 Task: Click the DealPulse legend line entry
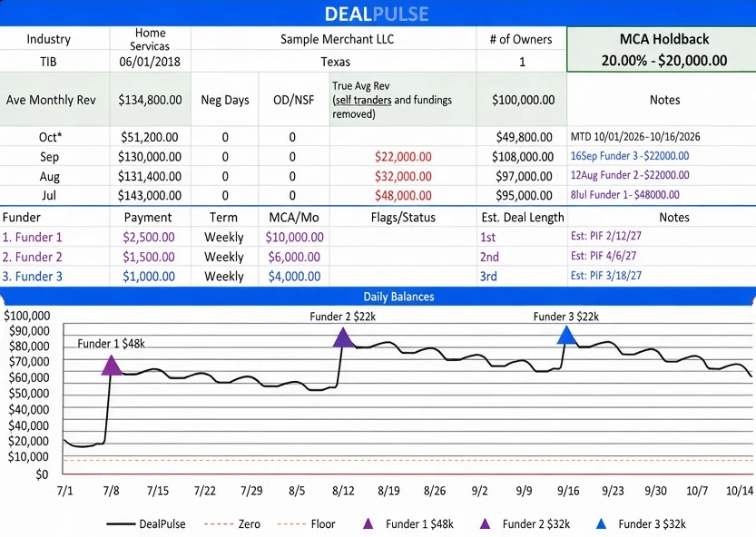click(x=145, y=524)
